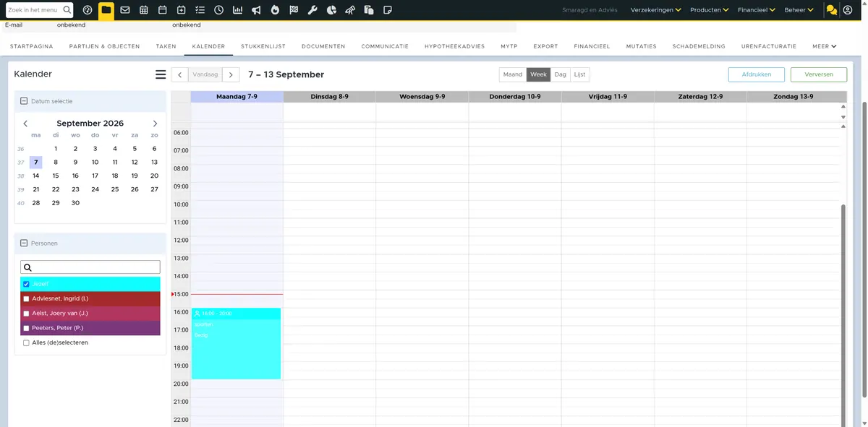Toggle the Alles (de)selecteren checkbox
868x427 pixels.
(26, 343)
